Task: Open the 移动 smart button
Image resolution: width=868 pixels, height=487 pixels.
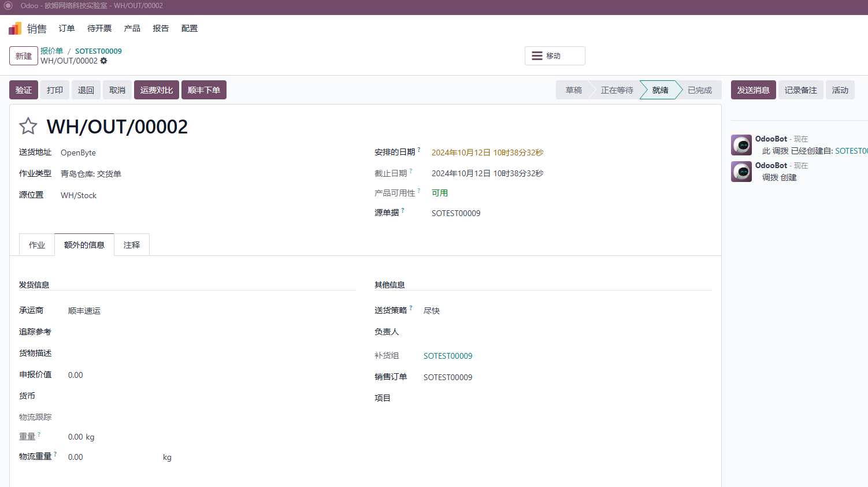Action: [555, 56]
